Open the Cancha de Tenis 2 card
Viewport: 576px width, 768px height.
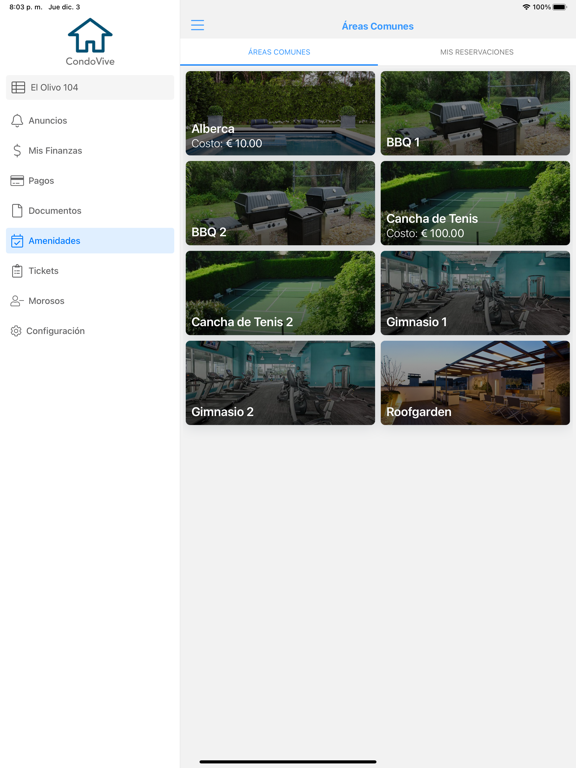(280, 293)
